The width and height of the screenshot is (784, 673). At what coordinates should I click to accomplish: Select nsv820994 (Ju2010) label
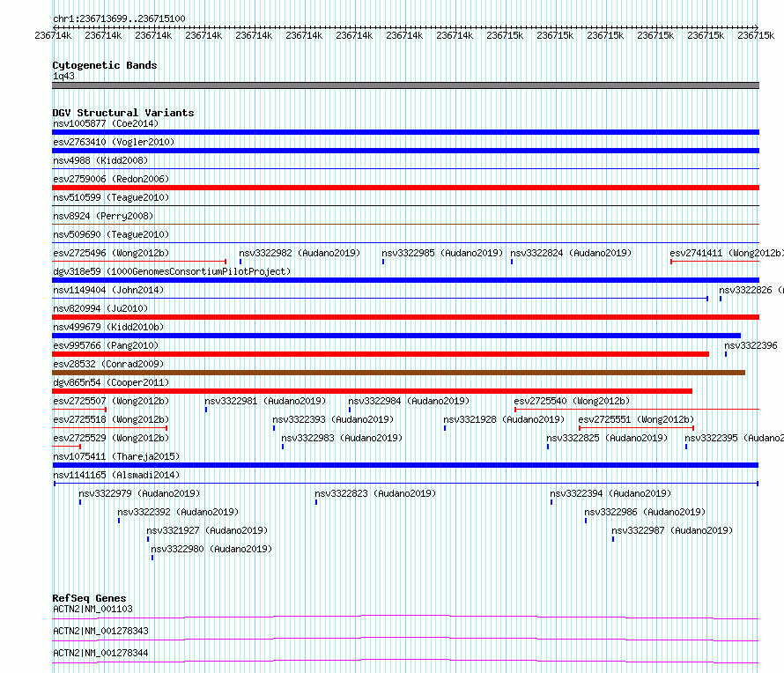(x=100, y=308)
